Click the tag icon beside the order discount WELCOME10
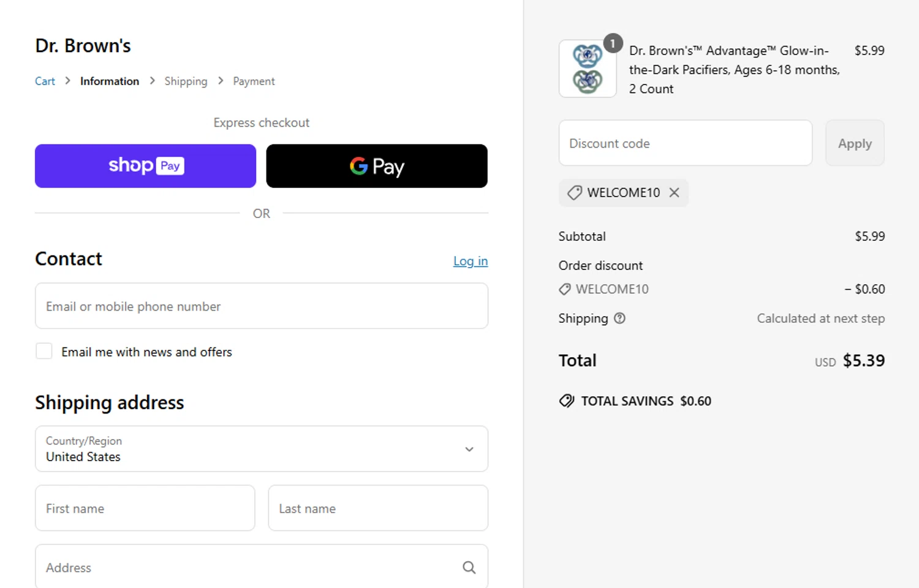The width and height of the screenshot is (919, 588). [565, 289]
